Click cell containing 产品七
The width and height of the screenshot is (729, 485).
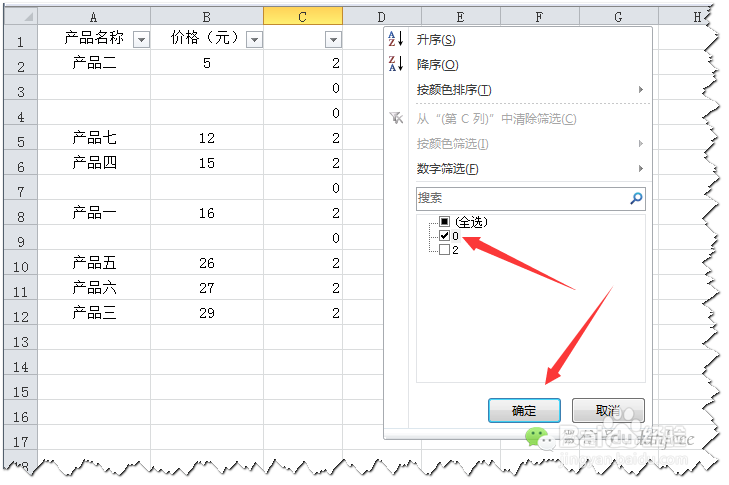[x=94, y=138]
